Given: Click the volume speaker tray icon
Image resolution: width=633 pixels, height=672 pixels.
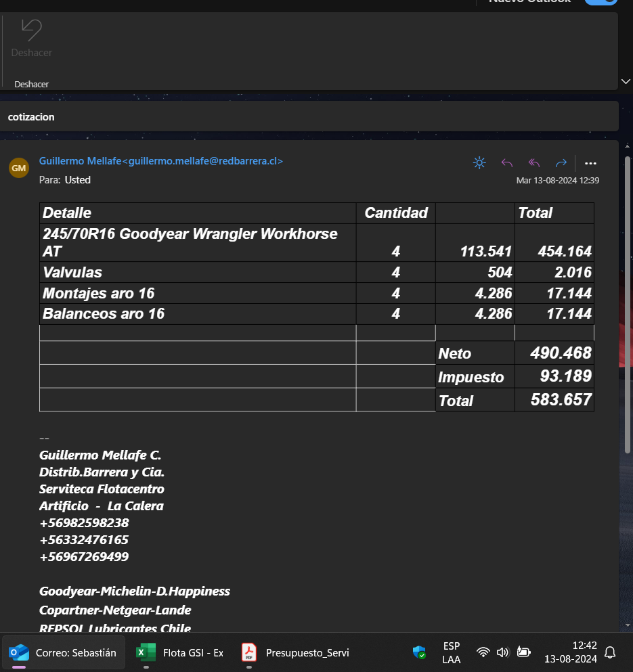Looking at the screenshot, I should [502, 652].
